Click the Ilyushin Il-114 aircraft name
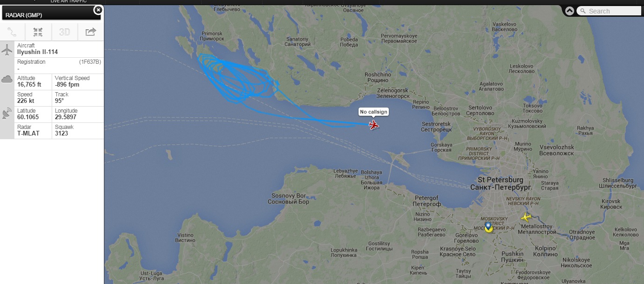This screenshot has height=284, width=644. 38,52
